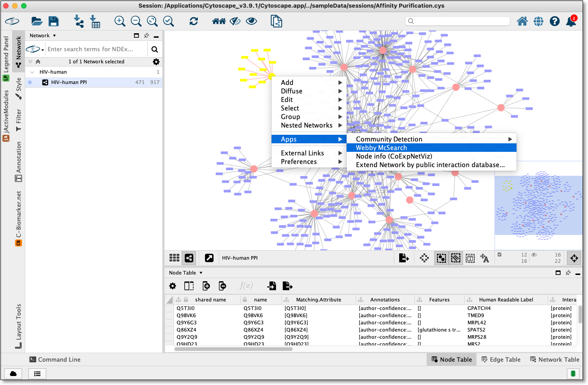
Task: Float the Network panel window
Action: pyautogui.click(x=137, y=35)
